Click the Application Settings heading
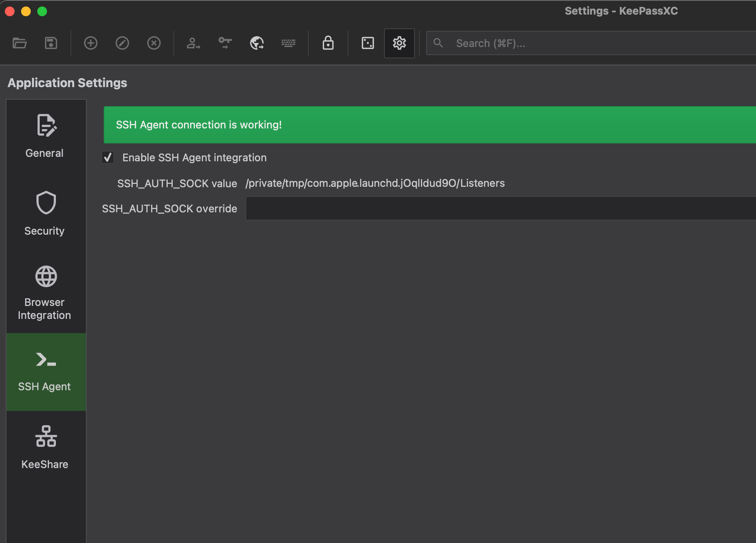Screen dimensions: 756x543 pos(67,83)
